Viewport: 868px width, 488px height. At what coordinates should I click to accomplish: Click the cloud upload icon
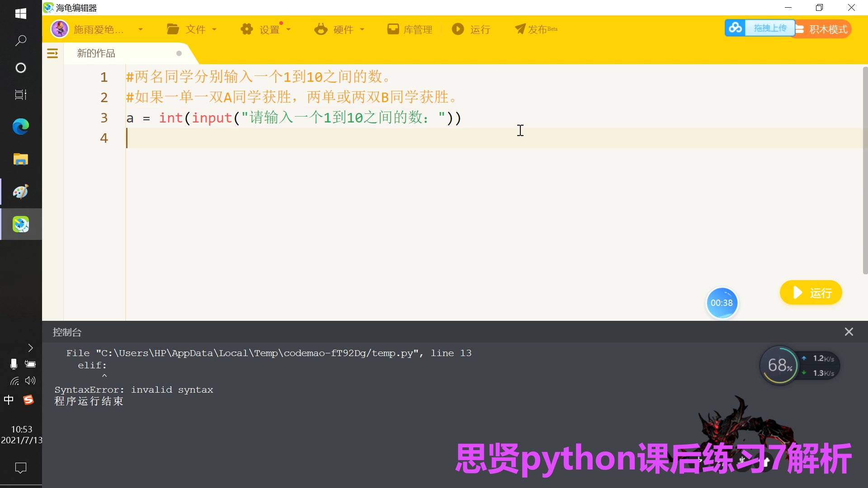point(735,28)
